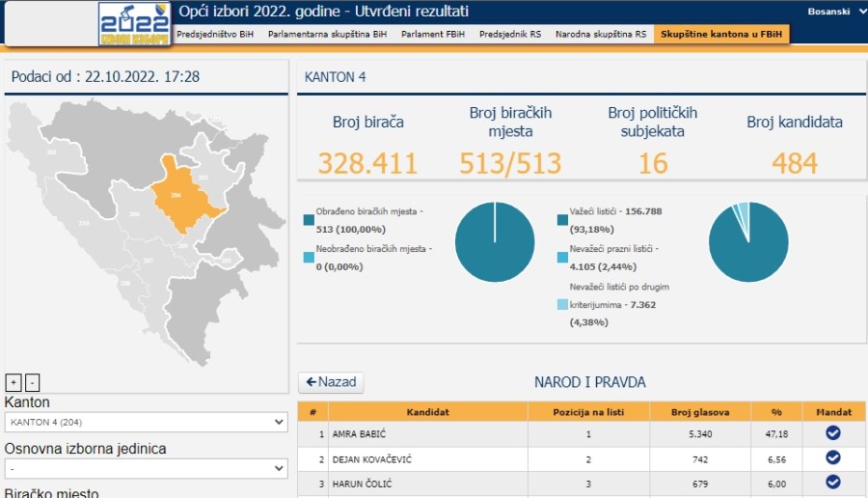Open the Bosanski language selector
This screenshot has height=498, width=868.
[x=835, y=12]
